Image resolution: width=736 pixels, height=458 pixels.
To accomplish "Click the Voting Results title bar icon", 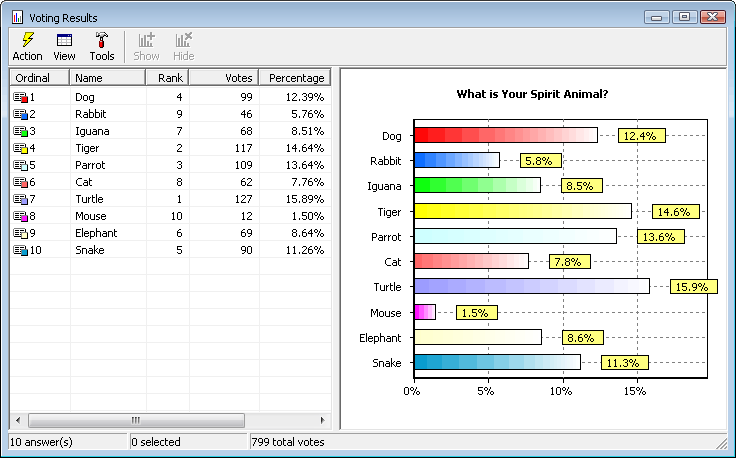I will tap(17, 17).
